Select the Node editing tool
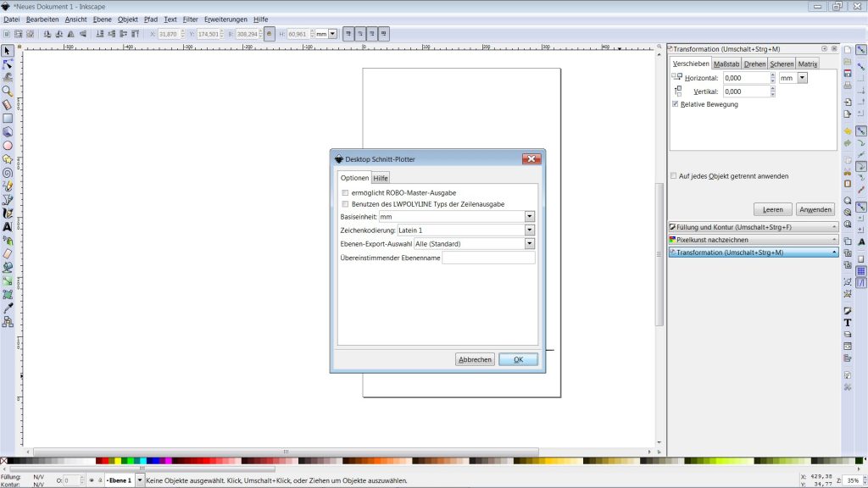Screen dimensions: 868x488 pos(8,64)
